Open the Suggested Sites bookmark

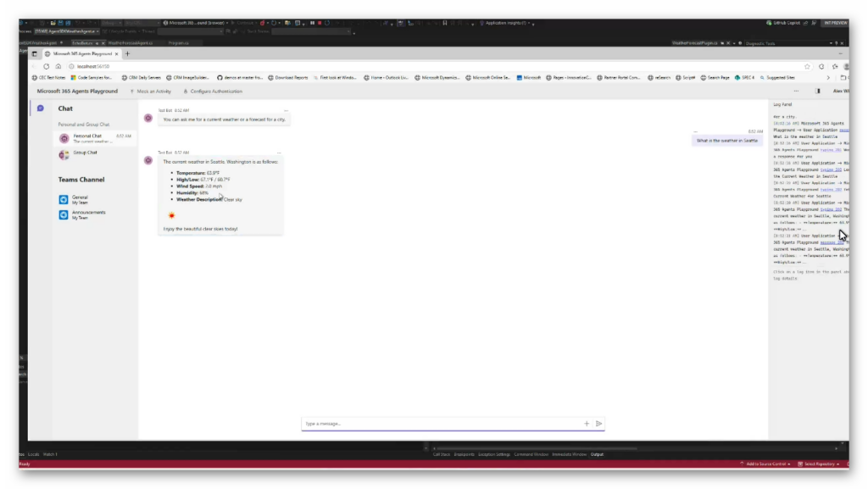point(778,78)
